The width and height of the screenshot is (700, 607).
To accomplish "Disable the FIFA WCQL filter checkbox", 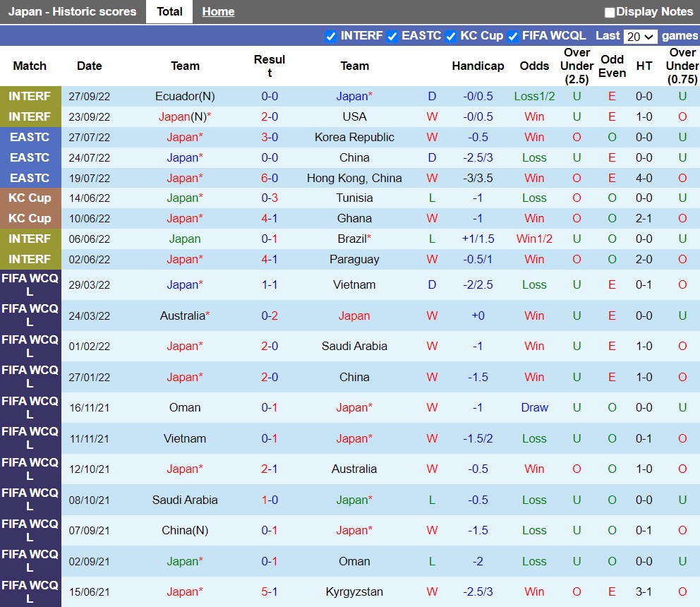I will click(x=513, y=37).
